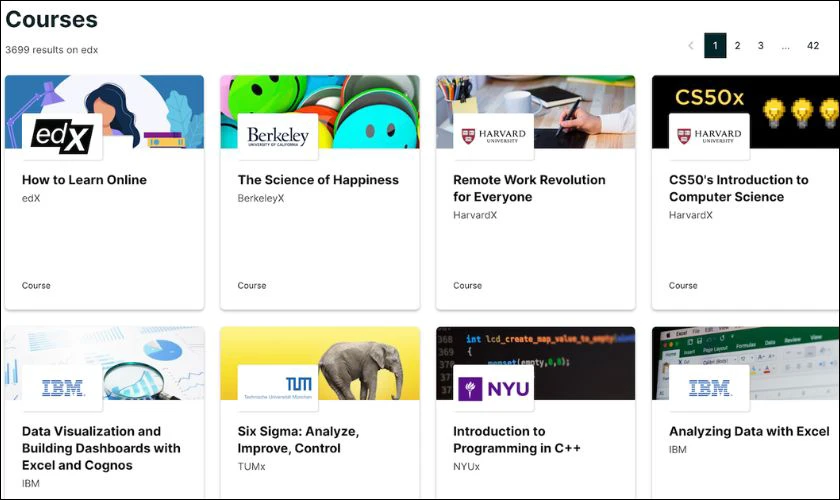Click edX provider text under How to Learn Online
This screenshot has height=500, width=840.
pyautogui.click(x=31, y=198)
